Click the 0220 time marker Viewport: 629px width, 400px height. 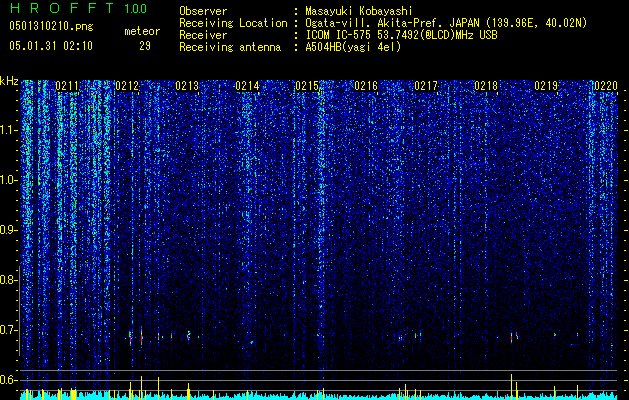[x=606, y=86]
